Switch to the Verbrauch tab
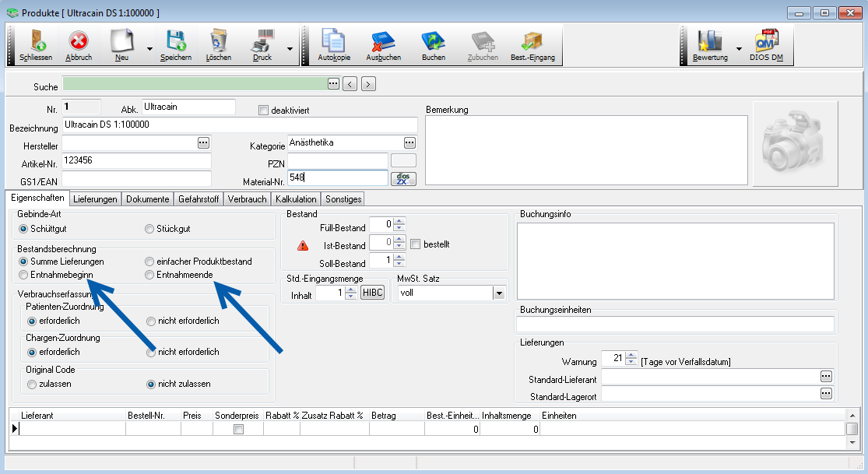 (x=247, y=199)
